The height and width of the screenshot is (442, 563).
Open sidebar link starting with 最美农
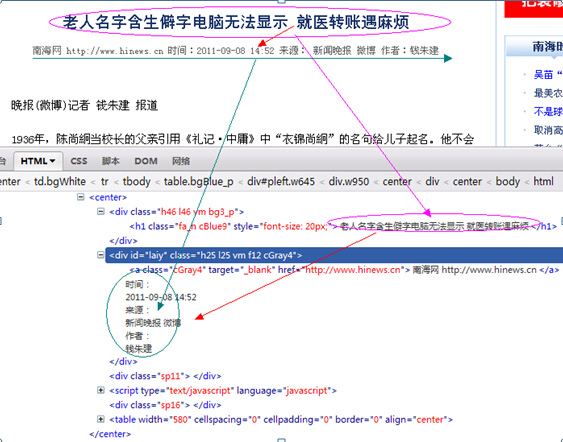pyautogui.click(x=548, y=93)
